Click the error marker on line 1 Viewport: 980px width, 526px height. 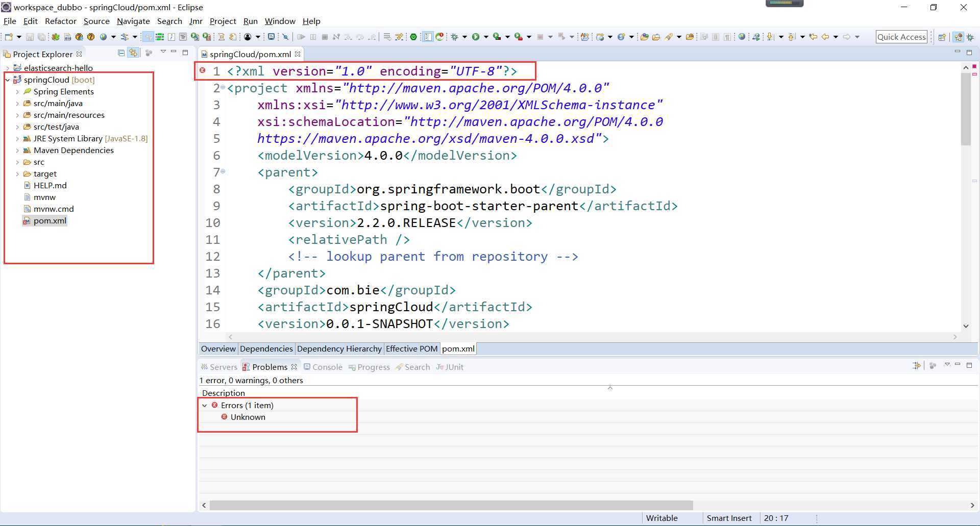click(203, 71)
